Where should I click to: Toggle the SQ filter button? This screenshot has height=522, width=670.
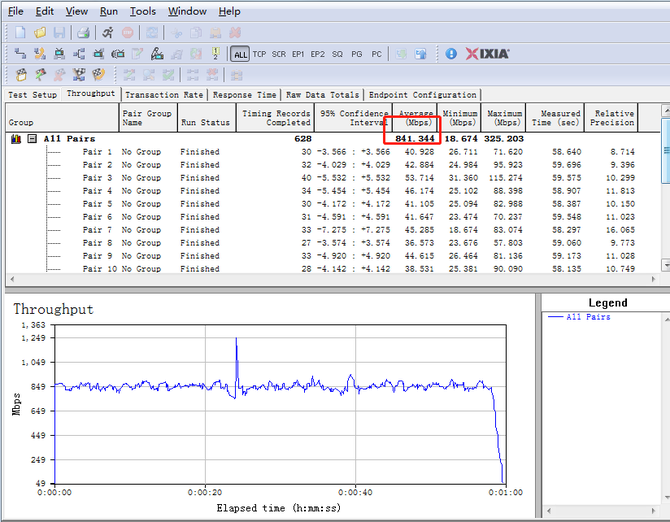click(x=337, y=54)
